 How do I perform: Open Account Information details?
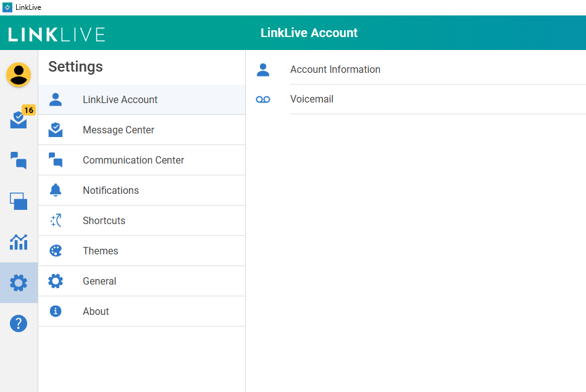tap(335, 70)
